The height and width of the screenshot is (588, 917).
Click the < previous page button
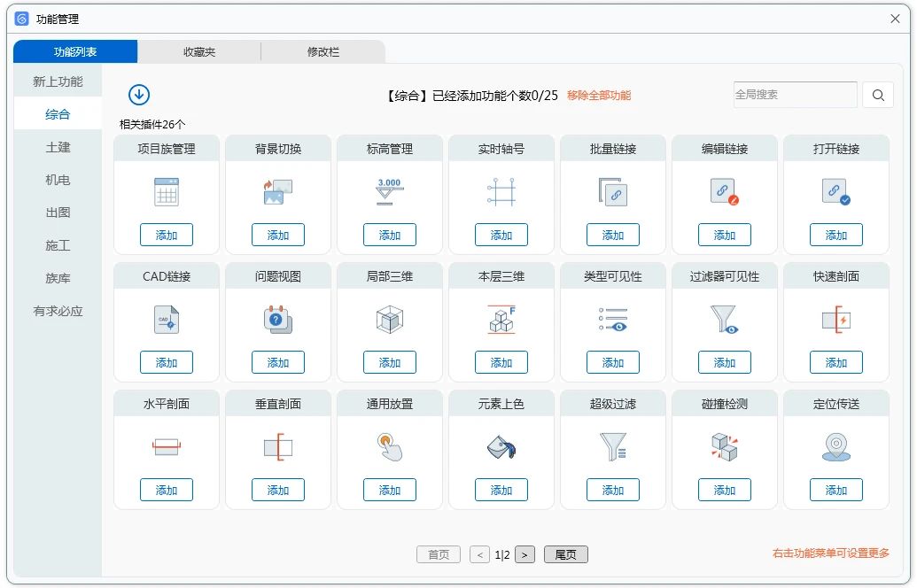click(x=479, y=554)
